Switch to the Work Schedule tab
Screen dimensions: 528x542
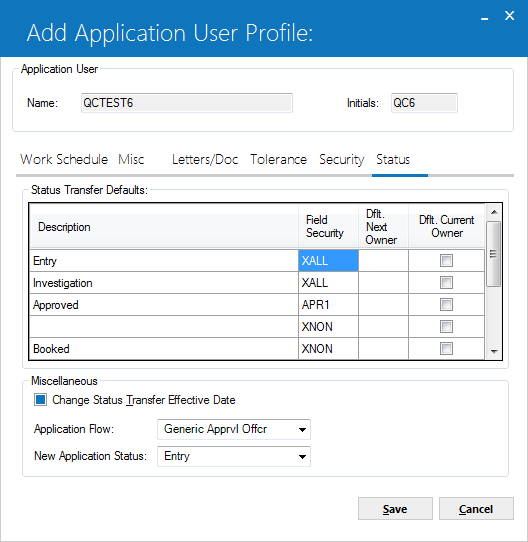[64, 159]
